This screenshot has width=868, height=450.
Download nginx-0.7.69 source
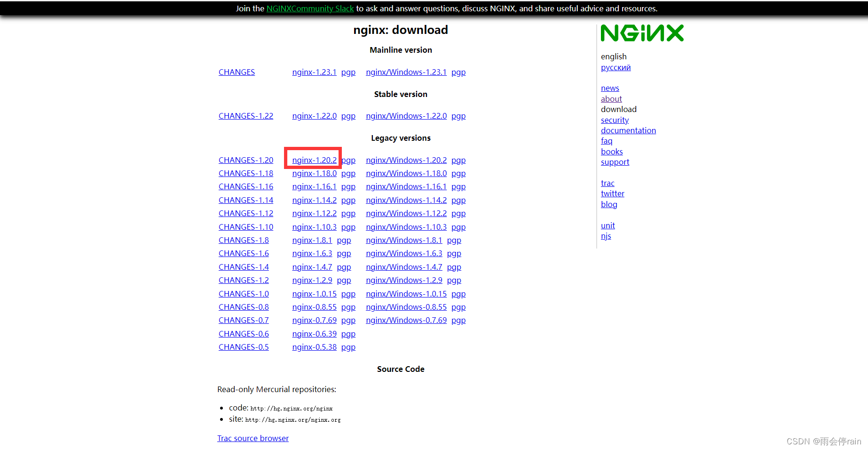tap(314, 320)
